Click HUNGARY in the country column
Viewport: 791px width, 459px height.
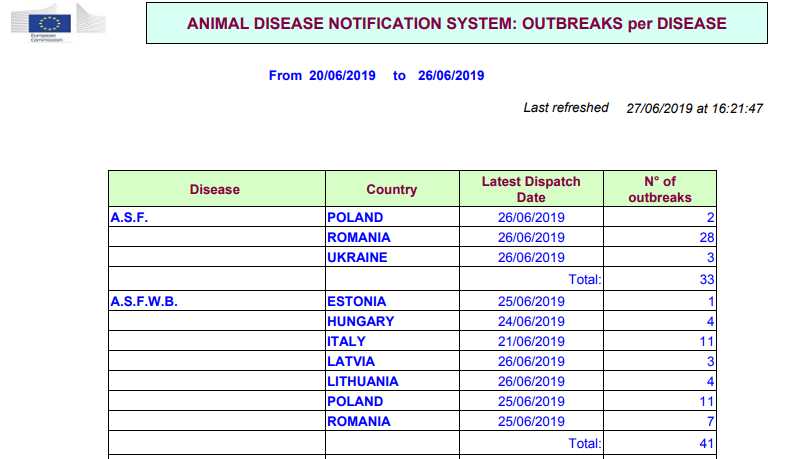click(x=361, y=321)
